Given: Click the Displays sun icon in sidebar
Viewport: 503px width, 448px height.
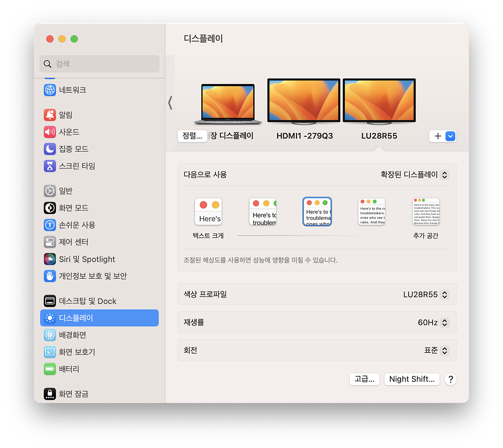Looking at the screenshot, I should click(50, 318).
